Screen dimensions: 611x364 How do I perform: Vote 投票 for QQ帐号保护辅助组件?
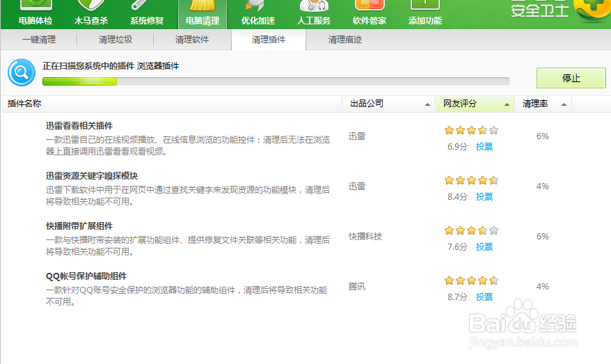484,297
